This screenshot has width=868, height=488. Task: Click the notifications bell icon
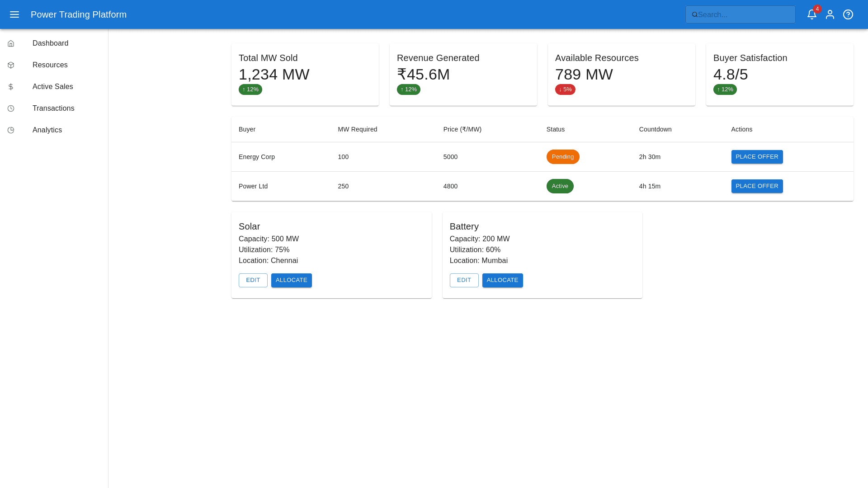point(811,14)
